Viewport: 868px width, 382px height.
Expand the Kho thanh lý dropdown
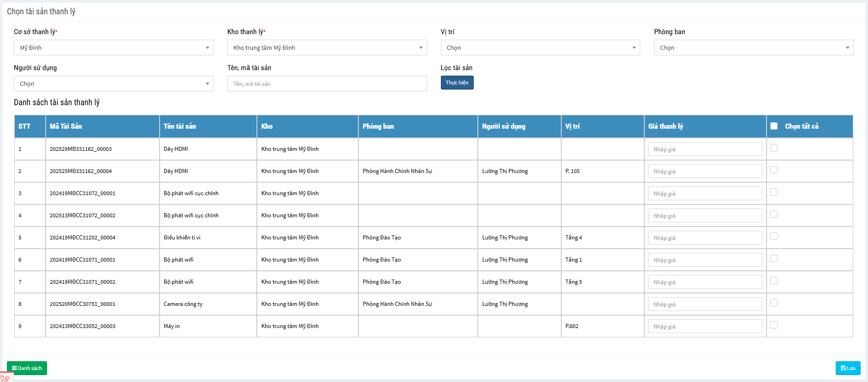click(x=327, y=48)
